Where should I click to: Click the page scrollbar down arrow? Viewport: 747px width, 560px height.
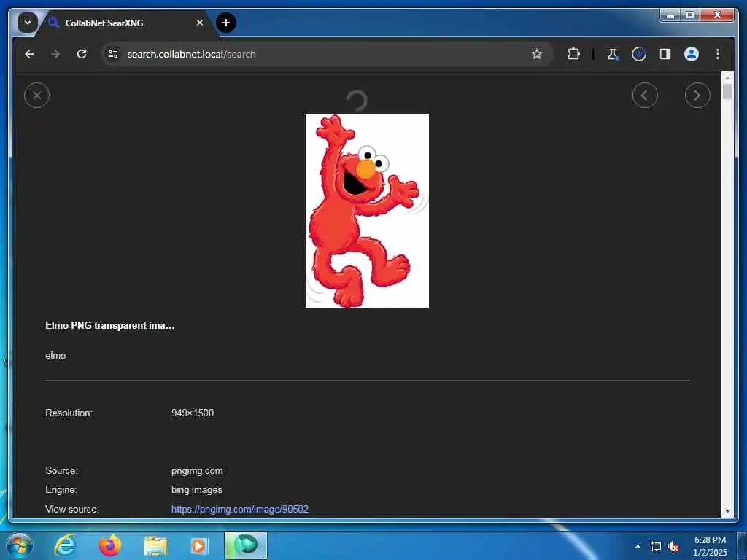727,511
